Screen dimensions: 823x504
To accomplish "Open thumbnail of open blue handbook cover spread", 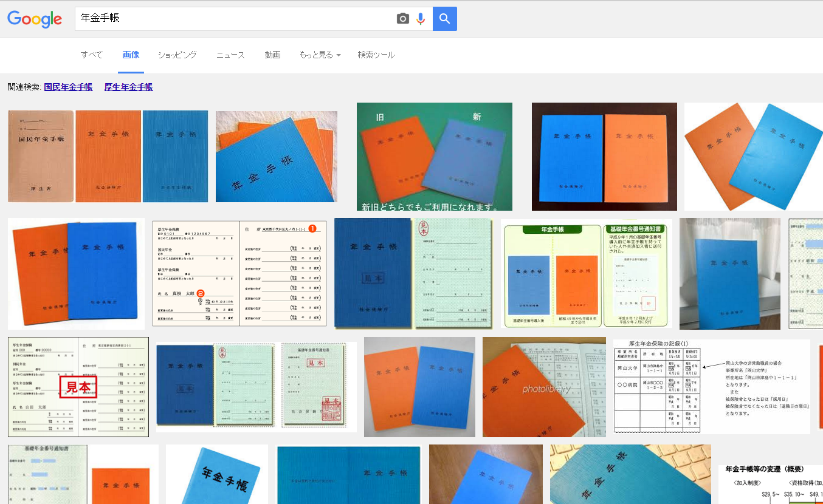I will 349,475.
